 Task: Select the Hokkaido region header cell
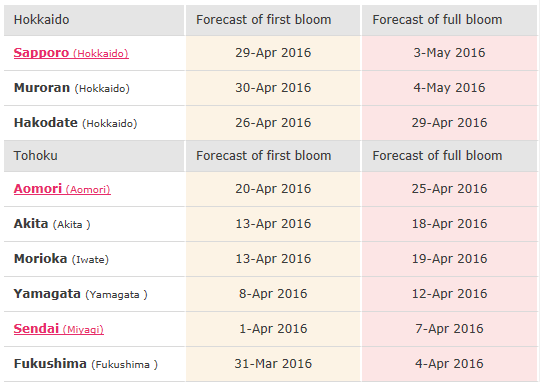(94, 20)
